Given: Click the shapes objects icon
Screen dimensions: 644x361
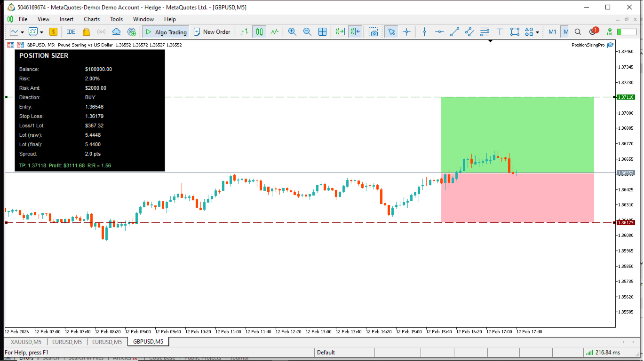Looking at the screenshot, I should point(529,32).
